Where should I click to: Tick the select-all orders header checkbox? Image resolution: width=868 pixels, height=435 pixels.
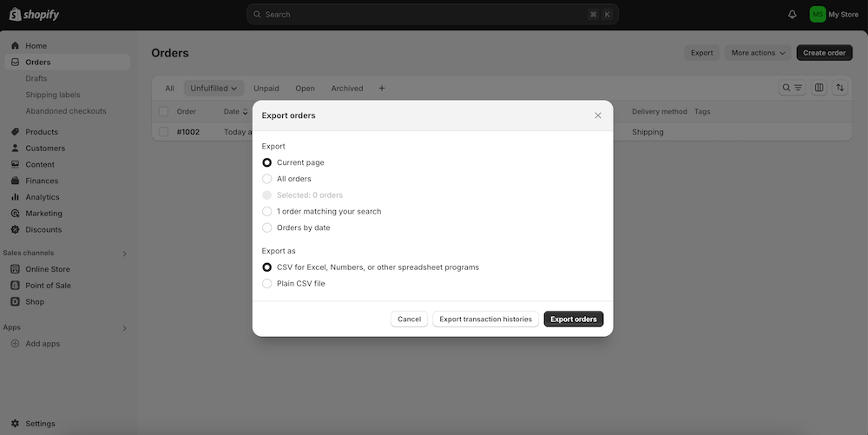click(x=163, y=111)
